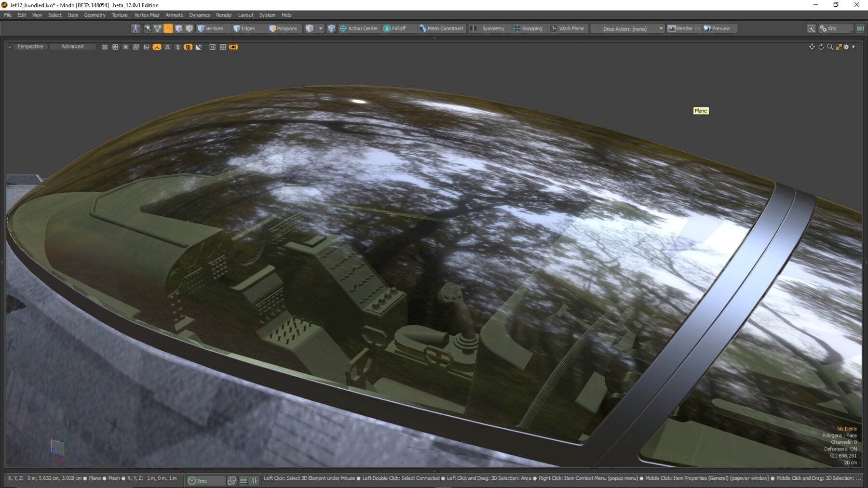Click the gray cube materials mode icon

(189, 28)
